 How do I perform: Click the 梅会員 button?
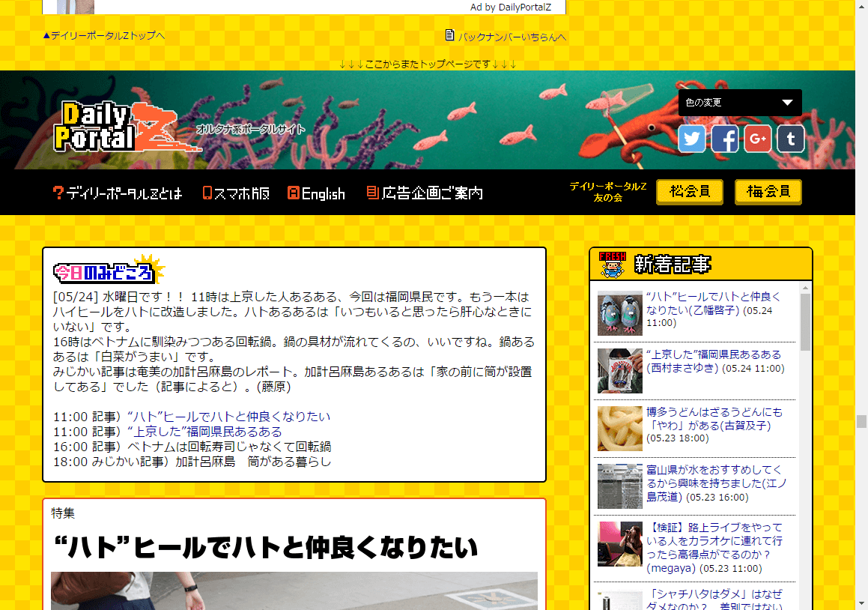768,192
